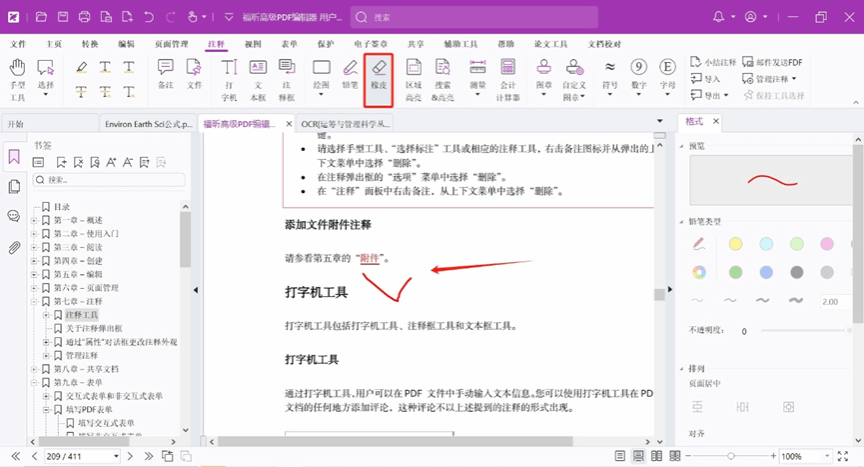
Task: Open the Pages thumbnail panel icon
Action: [14, 187]
